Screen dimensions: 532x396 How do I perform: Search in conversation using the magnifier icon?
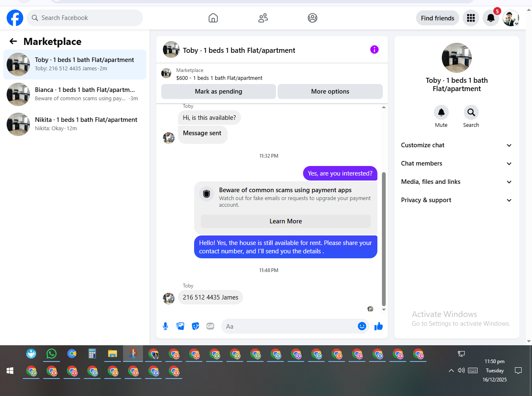471,112
